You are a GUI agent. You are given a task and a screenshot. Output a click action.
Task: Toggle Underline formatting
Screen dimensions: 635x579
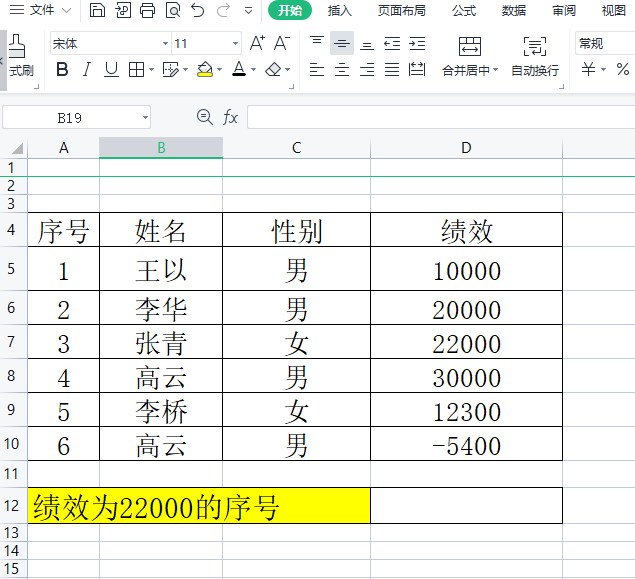coord(111,70)
